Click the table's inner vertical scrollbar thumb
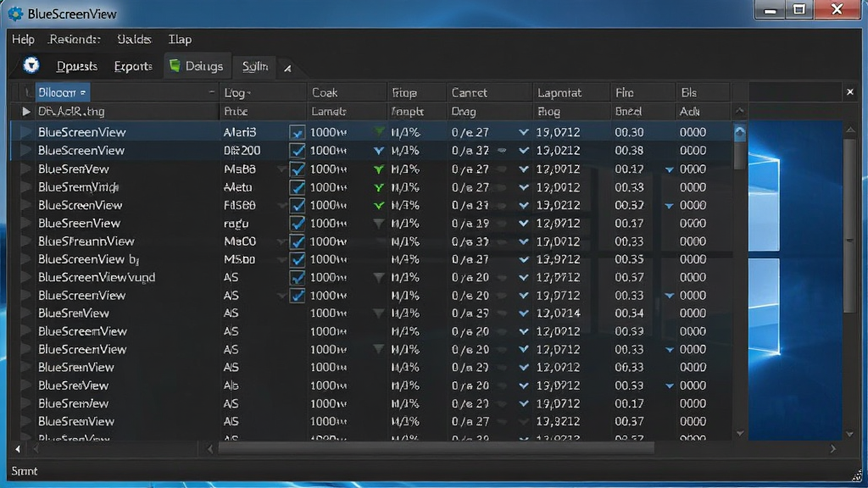Image resolution: width=868 pixels, height=488 pixels. [x=739, y=154]
